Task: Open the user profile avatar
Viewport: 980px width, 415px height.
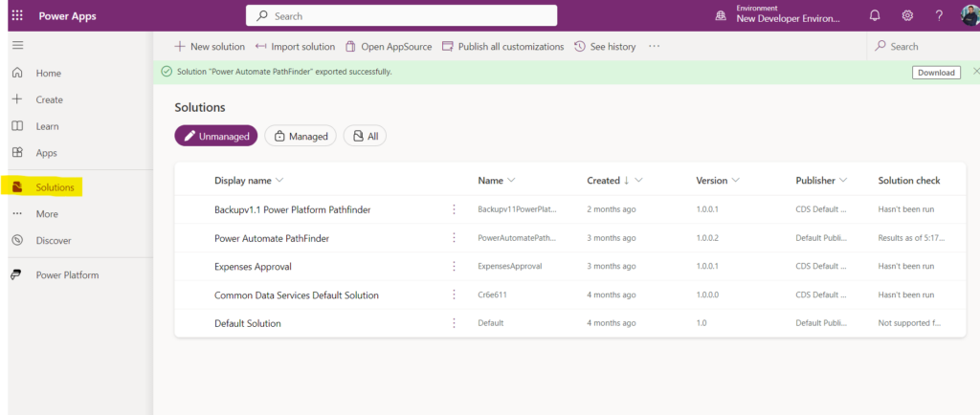Action: pos(969,16)
